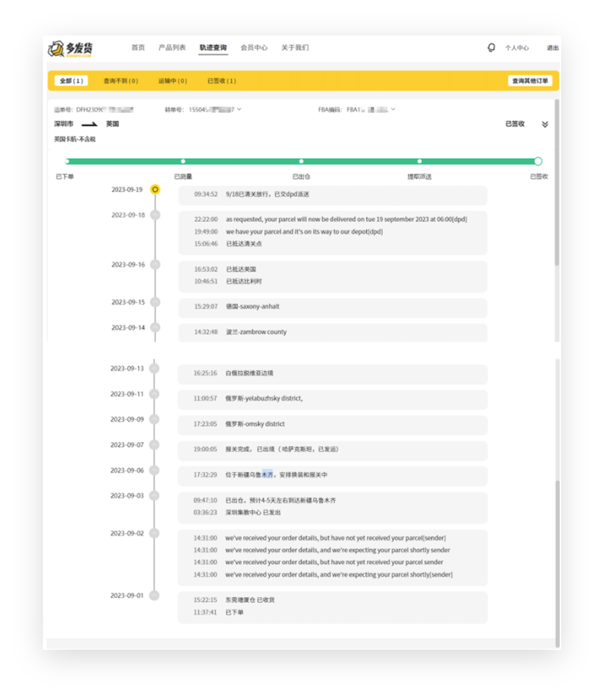Screen dimensions: 604x700
Task: Switch to 全部 (1) filter tab
Action: [x=71, y=81]
